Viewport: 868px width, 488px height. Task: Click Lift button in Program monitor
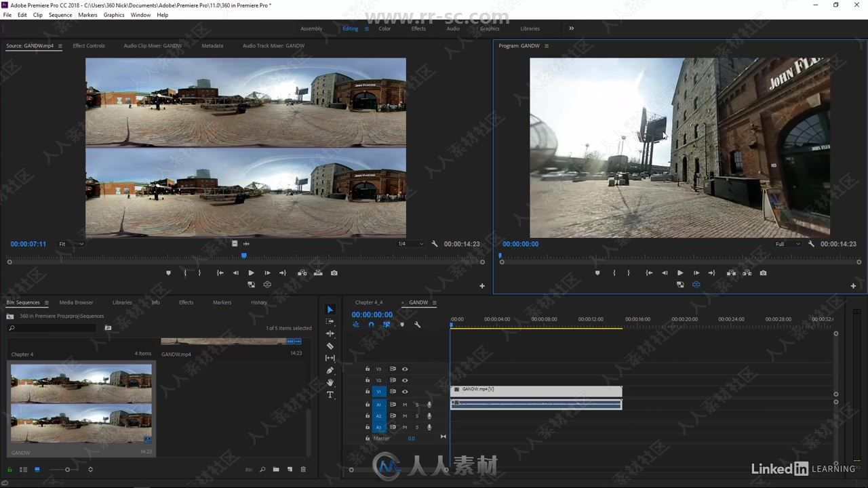731,273
